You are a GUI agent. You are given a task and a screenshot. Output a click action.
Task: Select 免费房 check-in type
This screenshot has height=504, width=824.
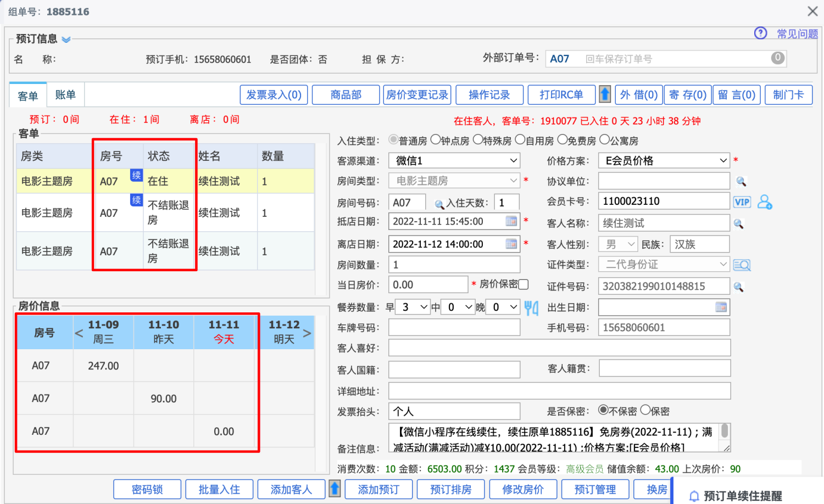pos(563,139)
